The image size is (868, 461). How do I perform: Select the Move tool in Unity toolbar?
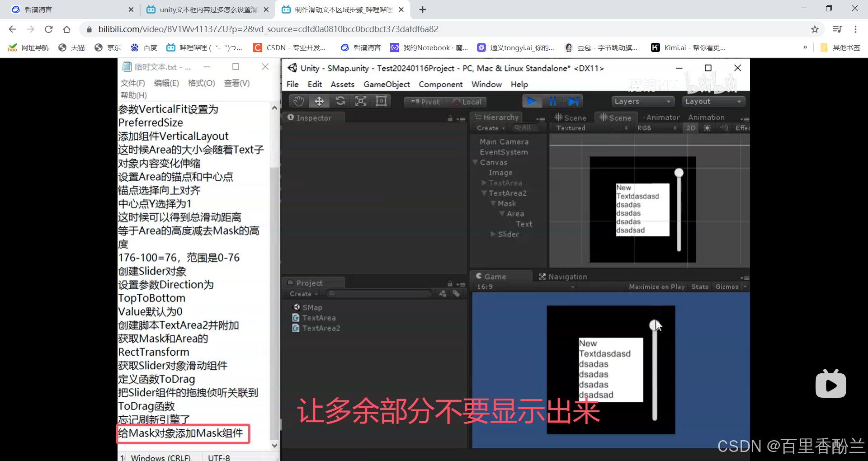point(319,101)
